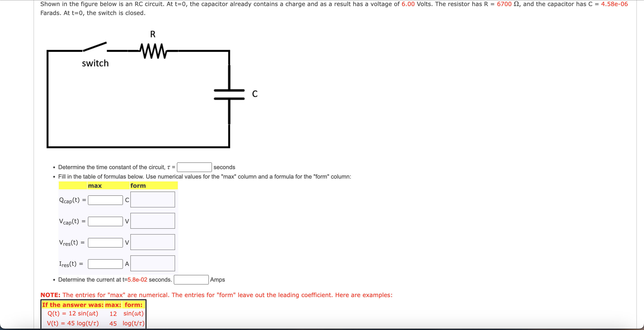This screenshot has height=330, width=644.
Task: Click the time constant τ input field
Action: pyautogui.click(x=194, y=167)
